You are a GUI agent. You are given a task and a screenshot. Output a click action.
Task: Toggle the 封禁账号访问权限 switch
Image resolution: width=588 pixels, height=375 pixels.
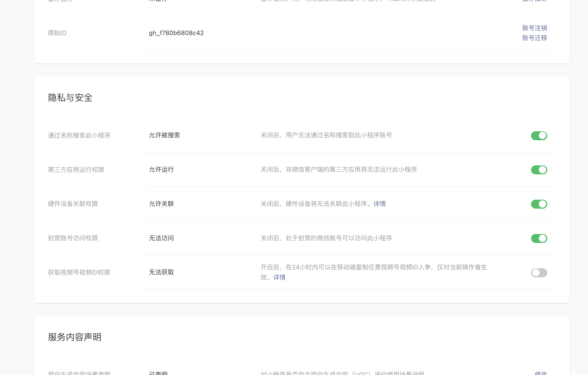pos(539,238)
